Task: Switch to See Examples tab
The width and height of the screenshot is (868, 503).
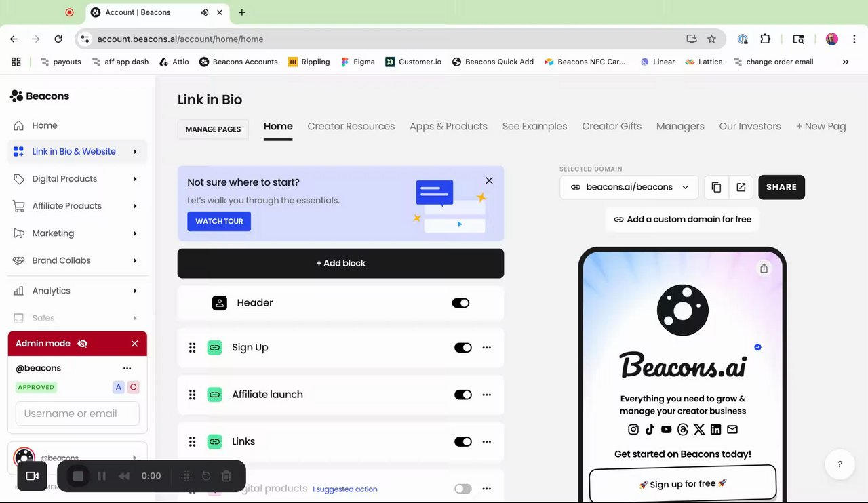Action: click(x=534, y=126)
